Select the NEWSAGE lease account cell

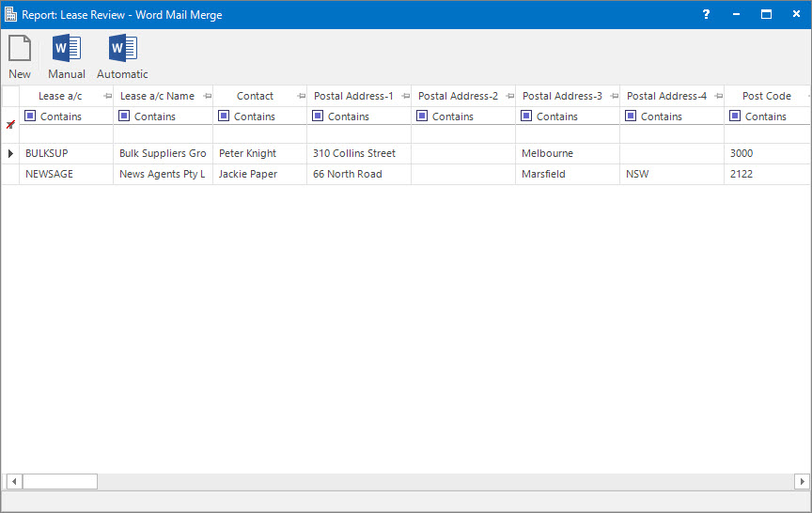[x=67, y=175]
